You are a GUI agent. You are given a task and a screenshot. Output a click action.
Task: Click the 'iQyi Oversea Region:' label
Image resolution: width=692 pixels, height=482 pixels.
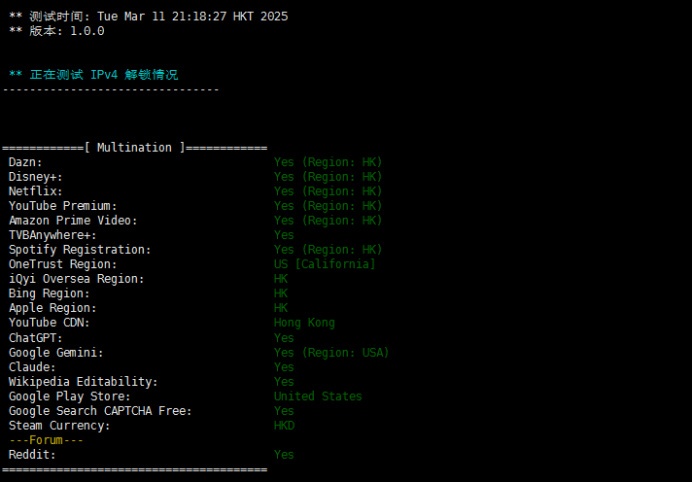(x=76, y=279)
